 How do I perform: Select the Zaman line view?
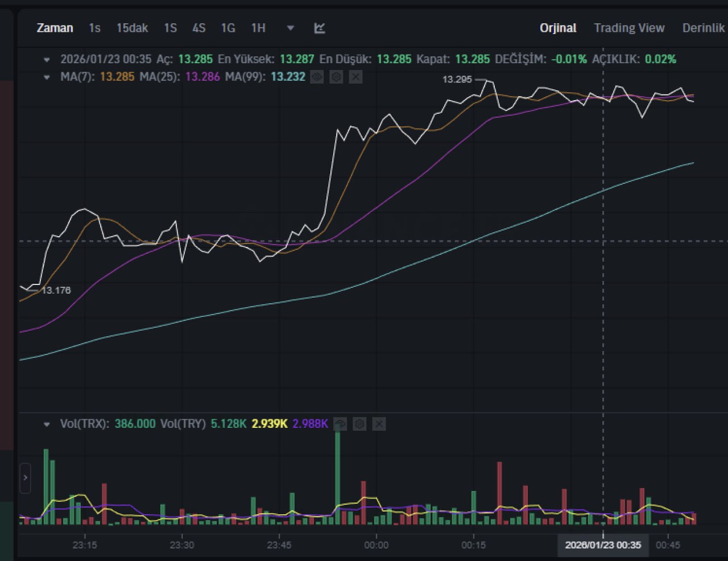click(55, 28)
